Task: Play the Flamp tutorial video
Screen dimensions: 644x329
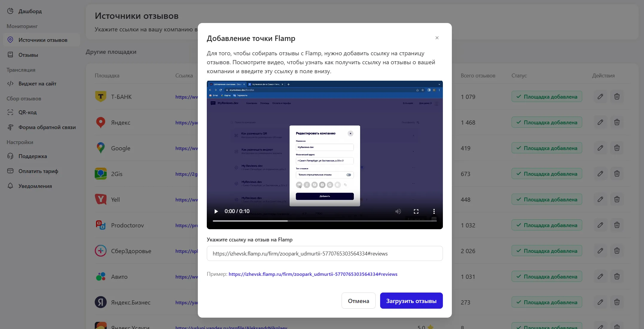Action: pos(216,212)
